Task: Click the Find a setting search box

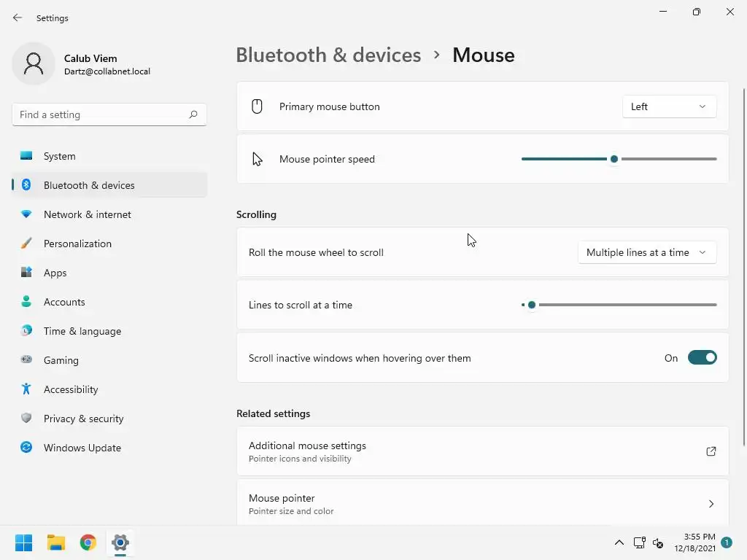Action: (102, 114)
